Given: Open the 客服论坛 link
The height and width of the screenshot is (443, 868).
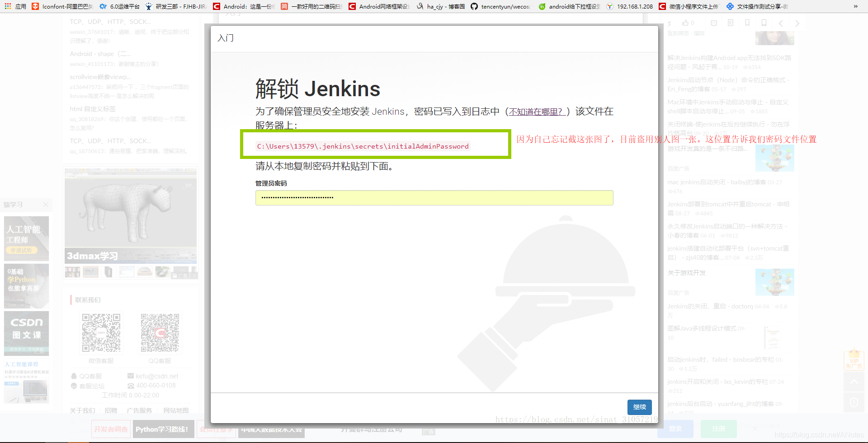Looking at the screenshot, I should [x=88, y=386].
